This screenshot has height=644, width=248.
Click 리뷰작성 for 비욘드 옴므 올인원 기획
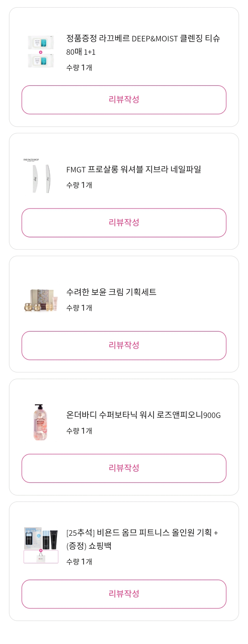[x=124, y=594]
